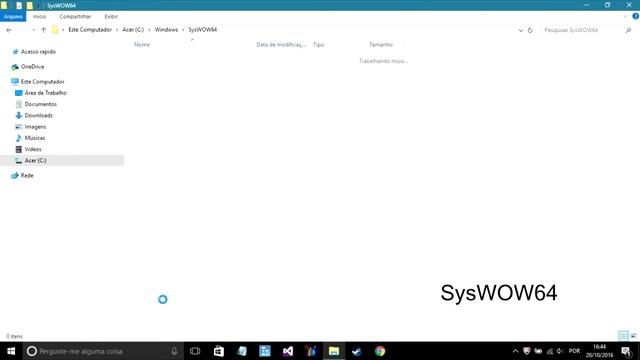Open Imagens in the sidebar
640x360 pixels.
point(35,127)
